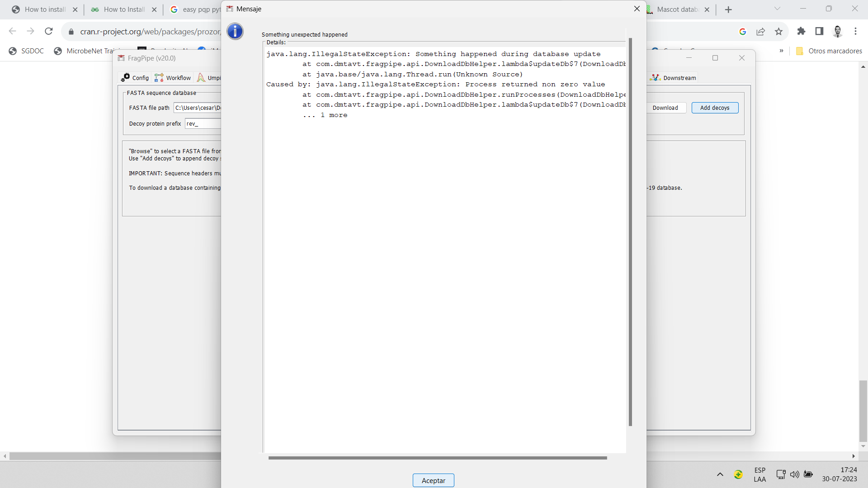This screenshot has width=868, height=488.
Task: Click the Add decoys button
Action: (x=715, y=108)
